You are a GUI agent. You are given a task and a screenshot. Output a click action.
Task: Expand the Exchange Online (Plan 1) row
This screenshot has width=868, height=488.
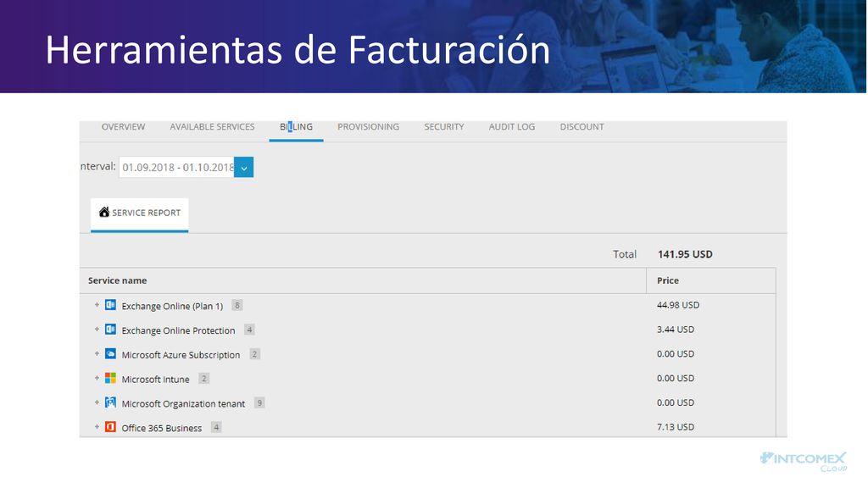click(x=97, y=305)
